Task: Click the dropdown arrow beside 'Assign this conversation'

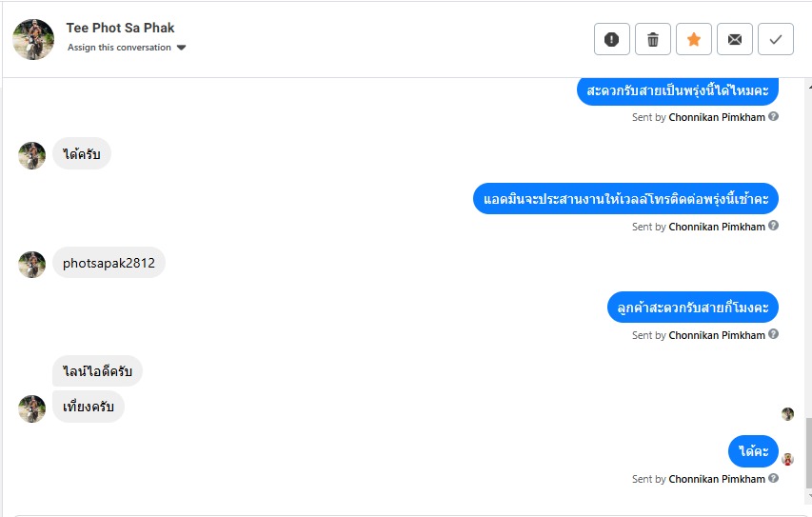Action: (x=181, y=48)
